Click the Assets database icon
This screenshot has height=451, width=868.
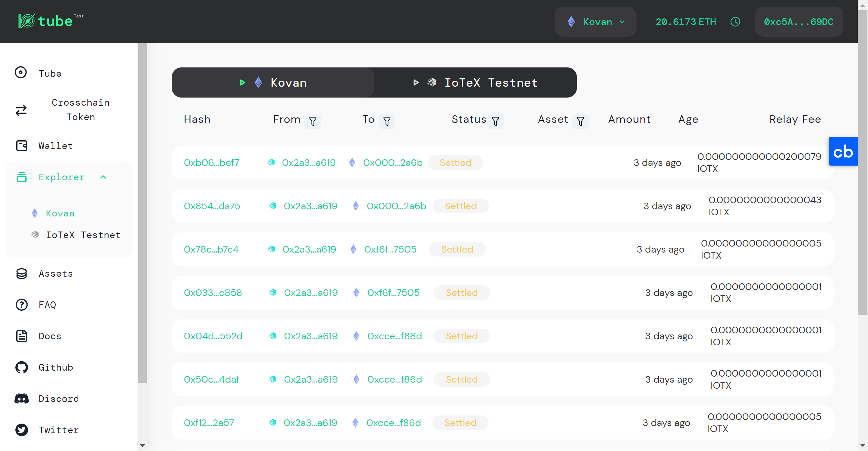[22, 274]
